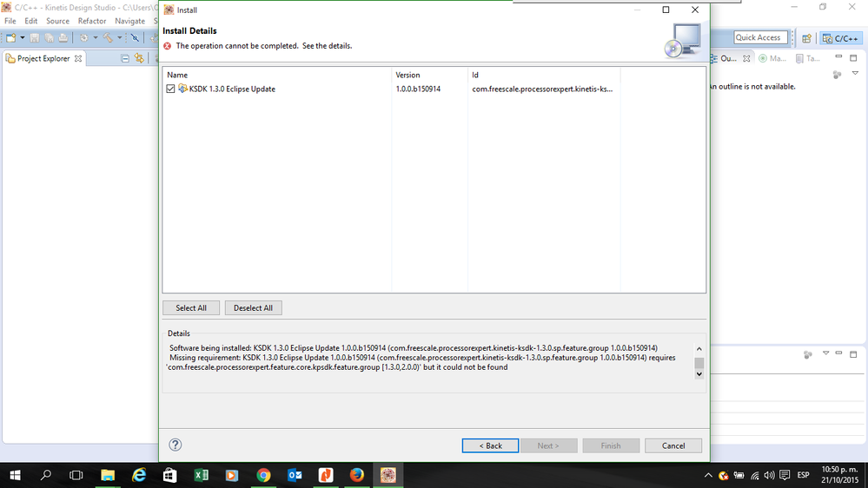Click the New wizard toolbar icon

tap(11, 37)
